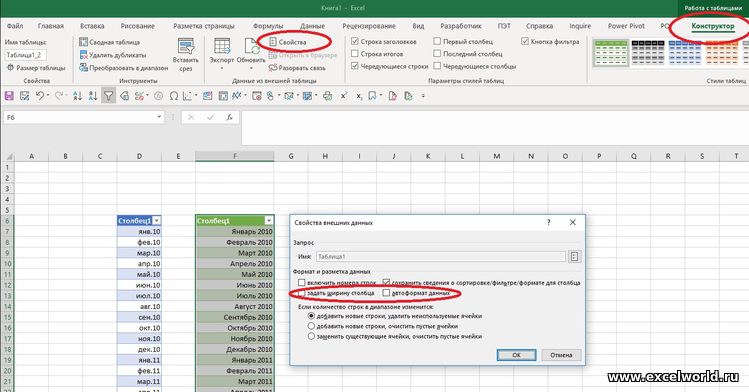Image resolution: width=749 pixels, height=392 pixels.
Task: Toggle Кнопка фильтра checkbox
Action: pyautogui.click(x=525, y=41)
